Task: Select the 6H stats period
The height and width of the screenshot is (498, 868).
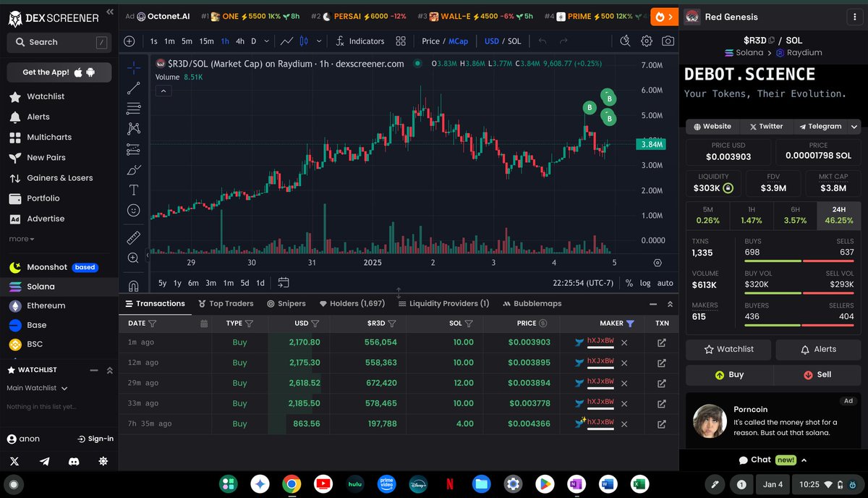Action: 795,216
